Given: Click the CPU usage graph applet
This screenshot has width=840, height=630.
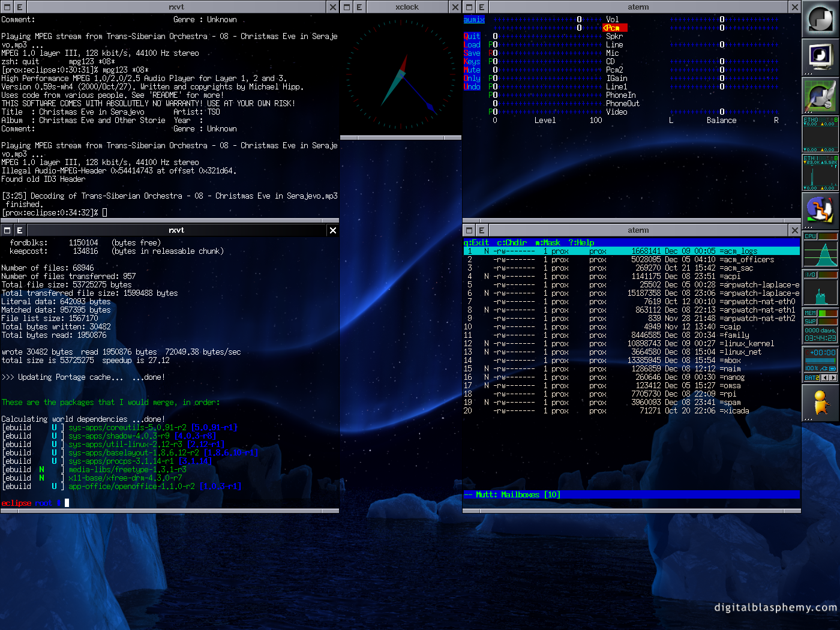Looking at the screenshot, I should (x=820, y=250).
